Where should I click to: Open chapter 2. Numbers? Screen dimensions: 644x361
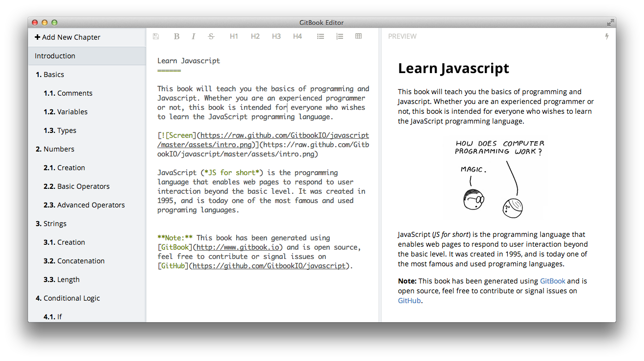[x=87, y=149]
